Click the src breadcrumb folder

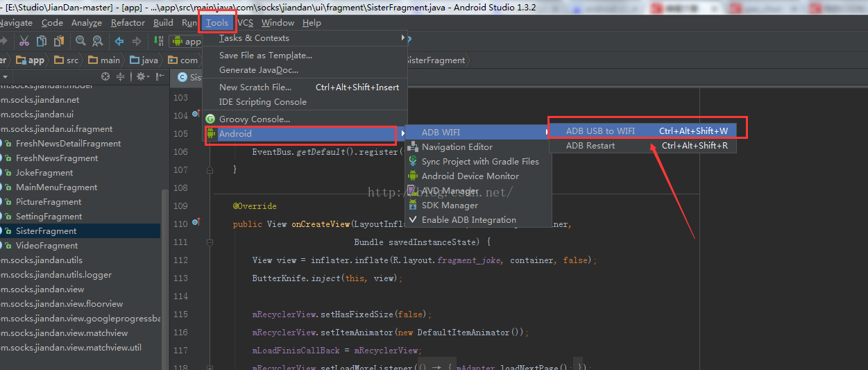[x=67, y=60]
